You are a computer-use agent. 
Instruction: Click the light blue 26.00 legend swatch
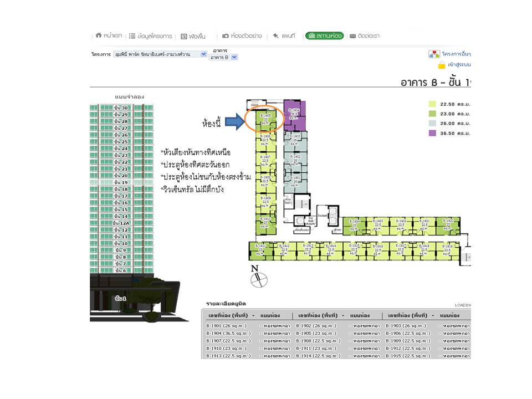click(432, 124)
